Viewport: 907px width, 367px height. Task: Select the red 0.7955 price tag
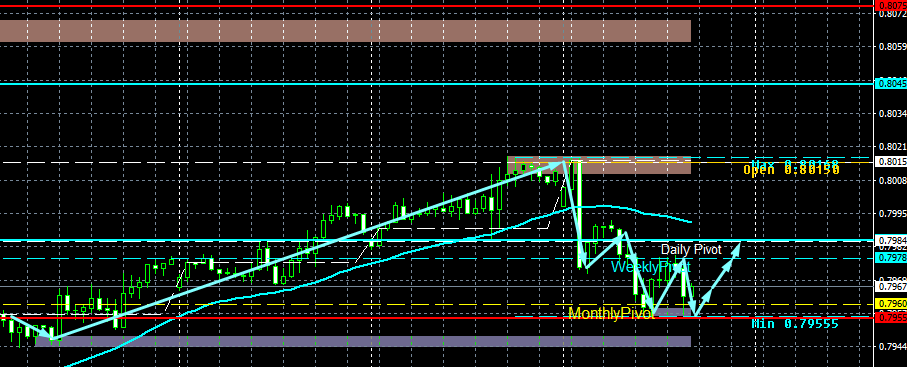coord(892,318)
